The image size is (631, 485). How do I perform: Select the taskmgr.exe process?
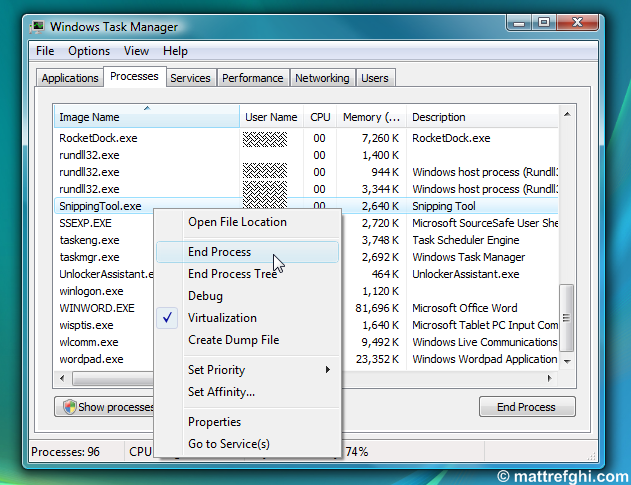pyautogui.click(x=89, y=257)
